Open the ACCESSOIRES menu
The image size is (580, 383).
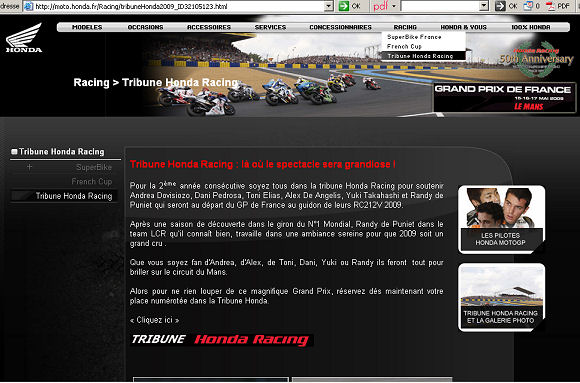(x=209, y=27)
